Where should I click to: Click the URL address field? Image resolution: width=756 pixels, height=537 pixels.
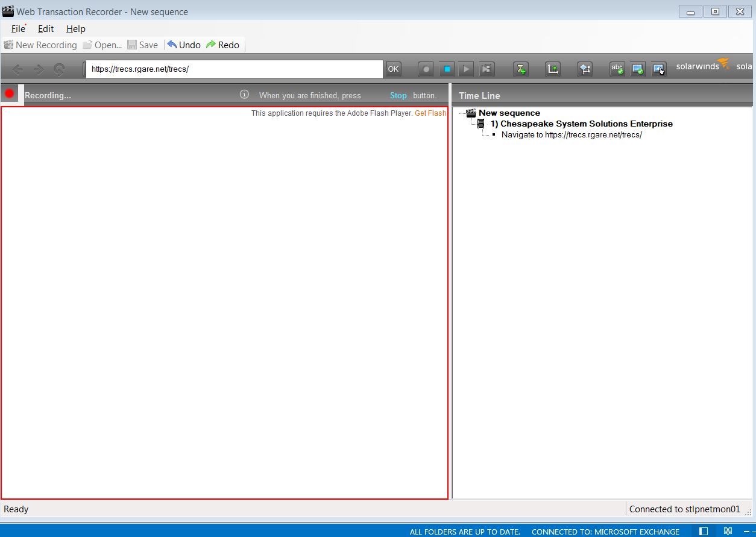pos(234,69)
